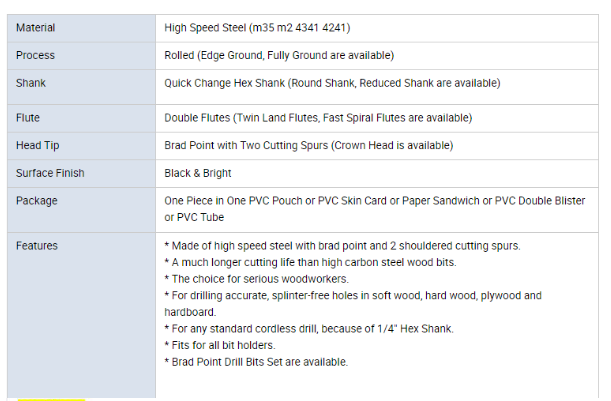
Task: Select the Head Tip label
Action: click(36, 145)
